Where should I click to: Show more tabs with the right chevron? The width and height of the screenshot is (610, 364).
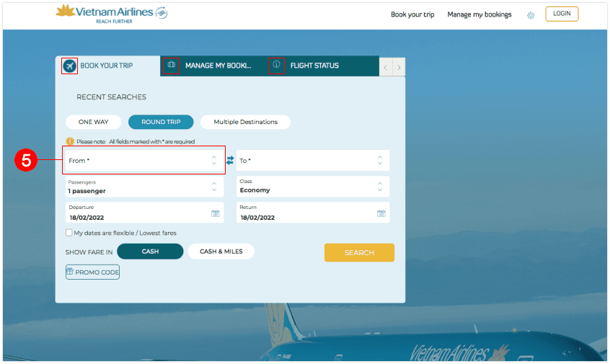[399, 67]
